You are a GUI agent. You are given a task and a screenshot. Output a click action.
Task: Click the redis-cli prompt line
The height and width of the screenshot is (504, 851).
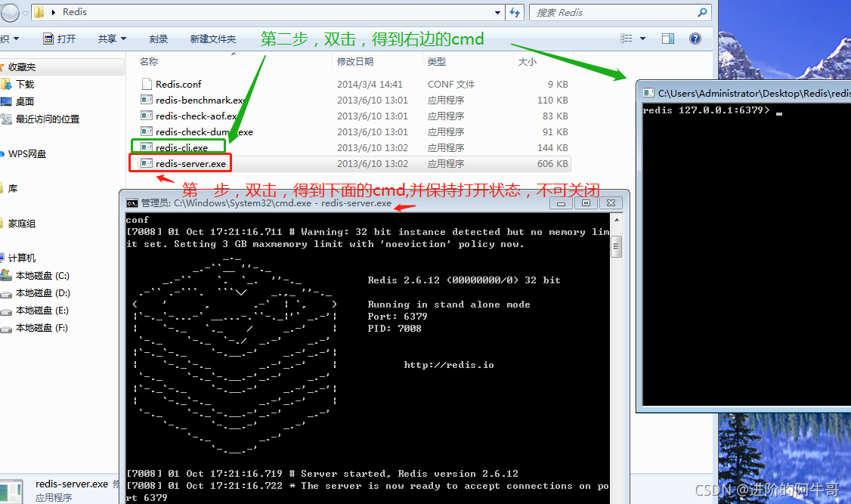coord(713,110)
